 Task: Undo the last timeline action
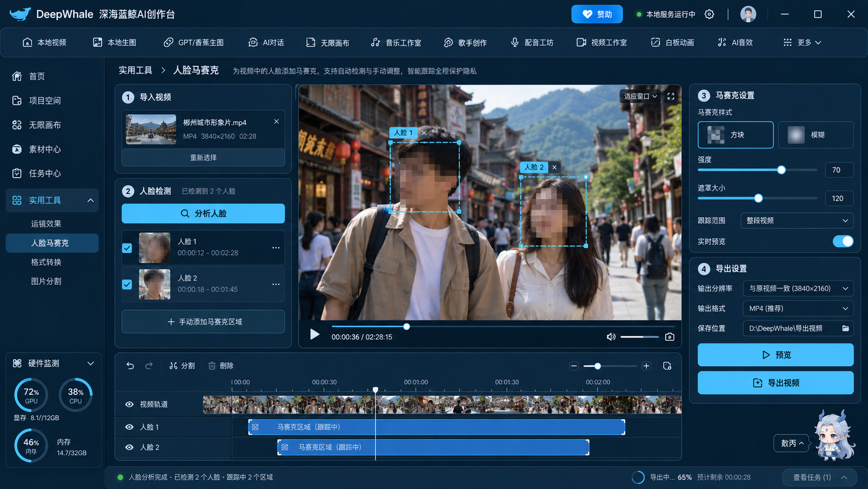coord(130,366)
